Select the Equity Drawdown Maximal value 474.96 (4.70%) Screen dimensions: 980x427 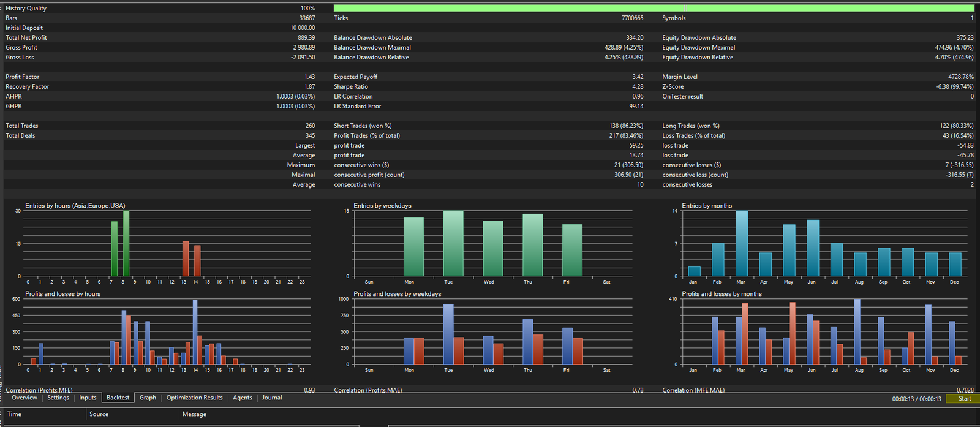954,47
